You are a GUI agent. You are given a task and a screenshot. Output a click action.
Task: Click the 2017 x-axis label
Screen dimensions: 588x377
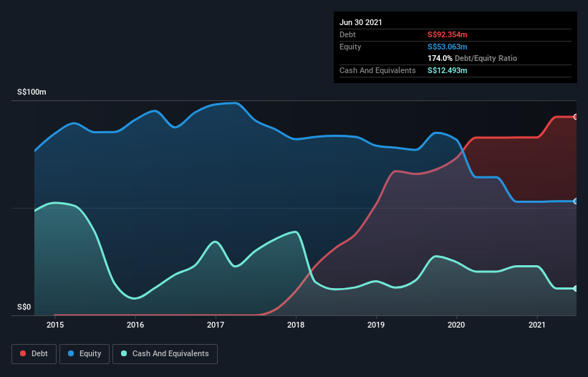pyautogui.click(x=216, y=325)
